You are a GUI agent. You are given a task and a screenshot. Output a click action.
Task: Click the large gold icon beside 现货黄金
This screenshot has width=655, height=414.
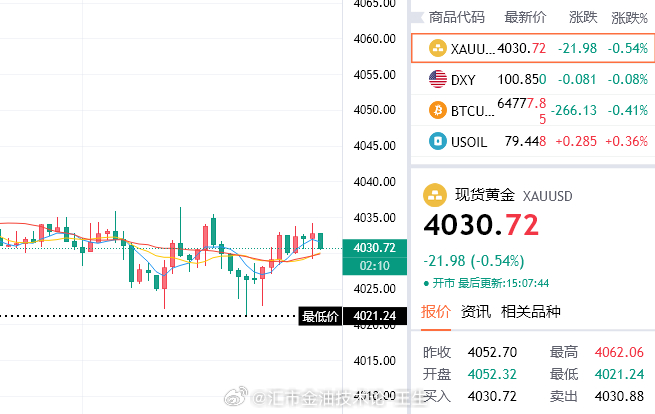point(435,195)
